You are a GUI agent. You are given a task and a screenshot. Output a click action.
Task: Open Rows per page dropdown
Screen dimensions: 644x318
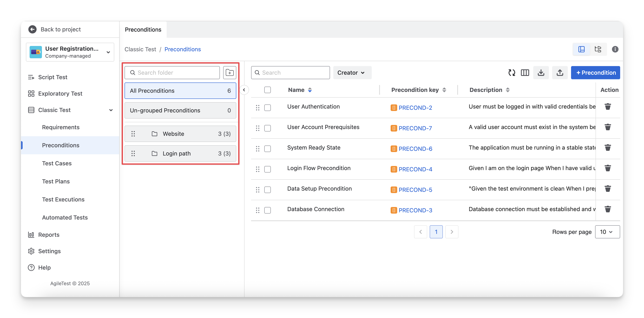pyautogui.click(x=607, y=232)
